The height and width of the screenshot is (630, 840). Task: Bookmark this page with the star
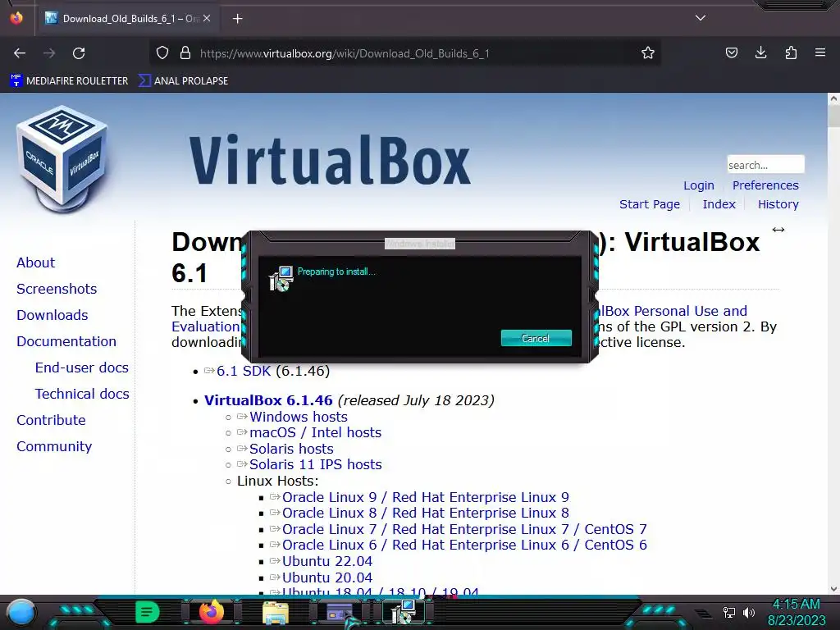pyautogui.click(x=648, y=53)
